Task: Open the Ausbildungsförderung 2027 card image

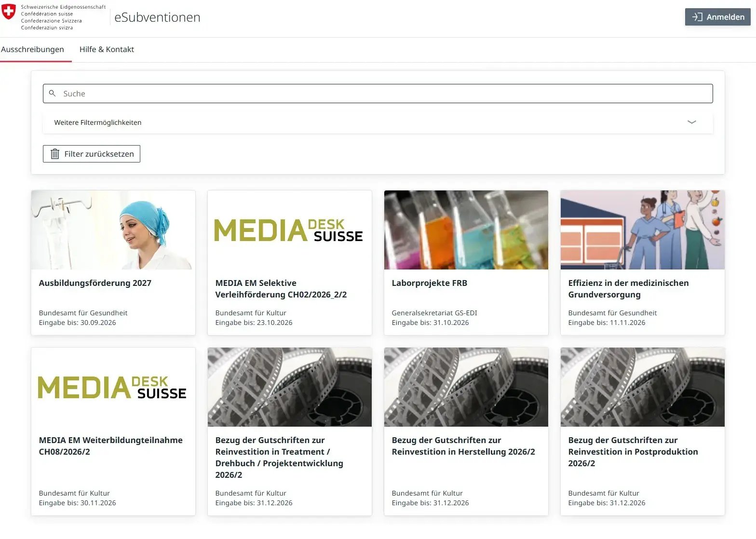Action: click(x=113, y=230)
